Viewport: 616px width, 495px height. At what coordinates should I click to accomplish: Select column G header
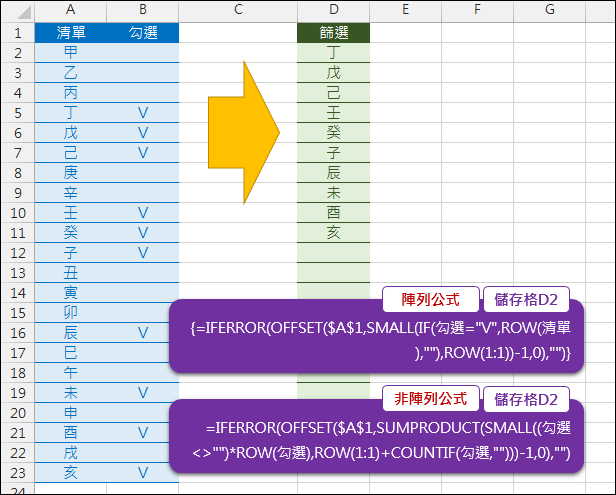549,11
